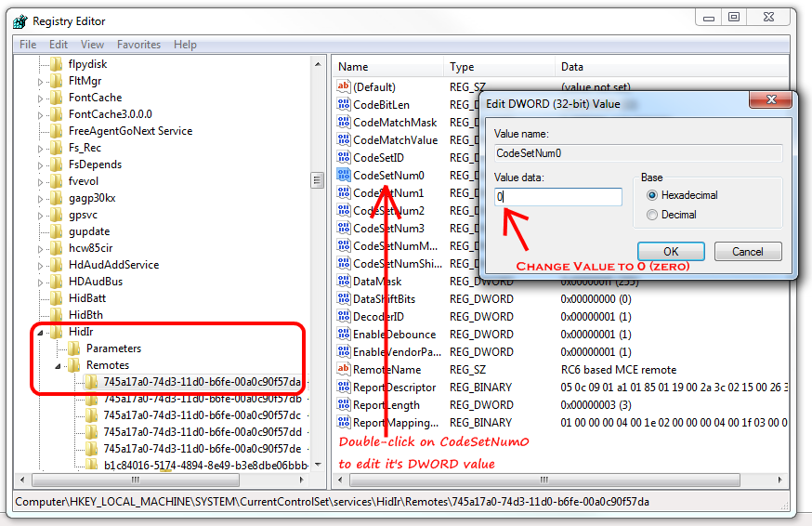Image resolution: width=812 pixels, height=526 pixels.
Task: Confirm the DWORD edit with OK
Action: [670, 252]
